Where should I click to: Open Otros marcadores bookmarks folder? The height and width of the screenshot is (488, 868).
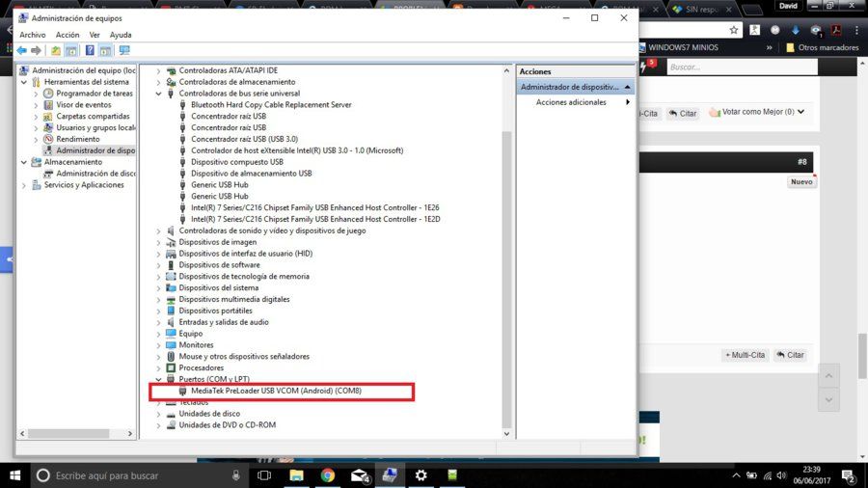[x=822, y=47]
